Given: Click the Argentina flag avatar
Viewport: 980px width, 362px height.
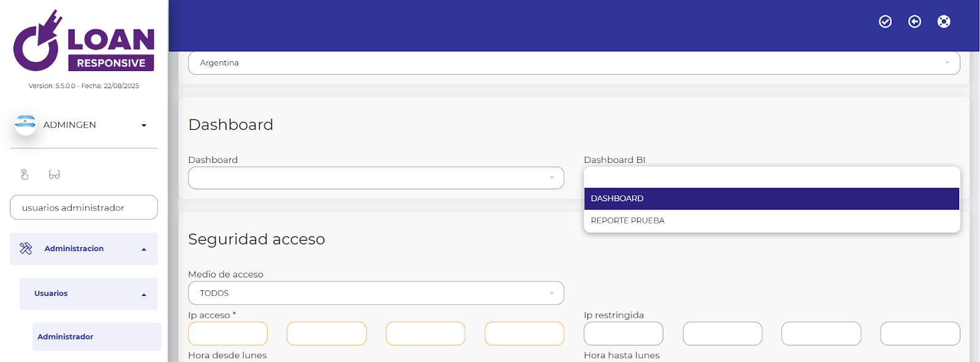Looking at the screenshot, I should pyautogui.click(x=26, y=124).
